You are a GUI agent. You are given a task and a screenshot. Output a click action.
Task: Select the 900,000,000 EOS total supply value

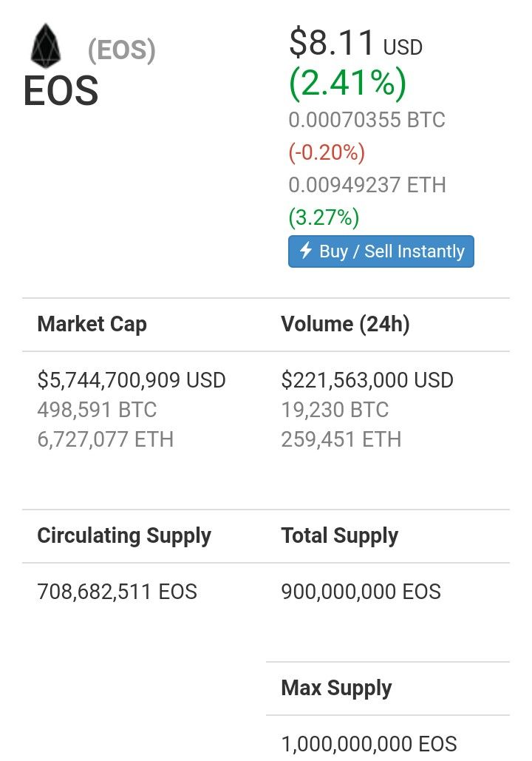pyautogui.click(x=361, y=592)
